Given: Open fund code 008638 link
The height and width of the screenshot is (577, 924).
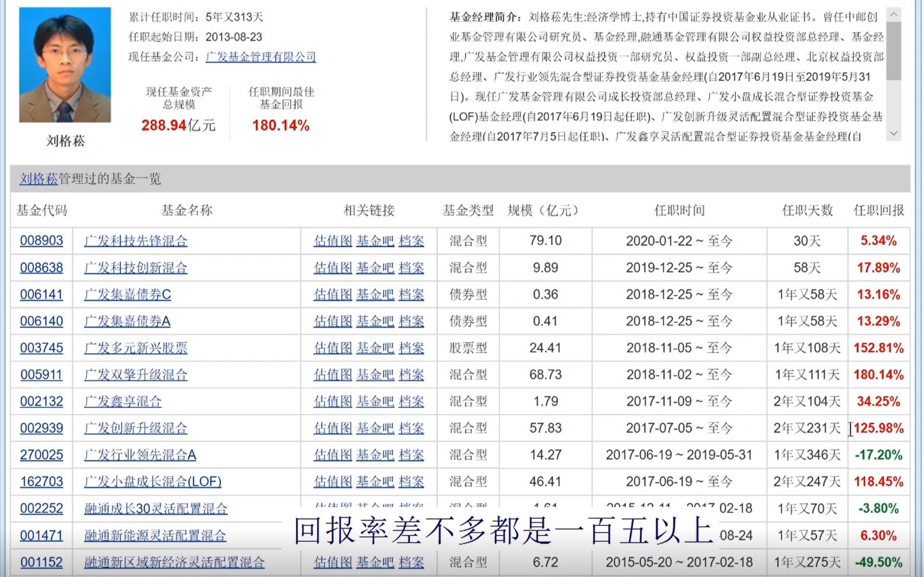Looking at the screenshot, I should pyautogui.click(x=41, y=267).
